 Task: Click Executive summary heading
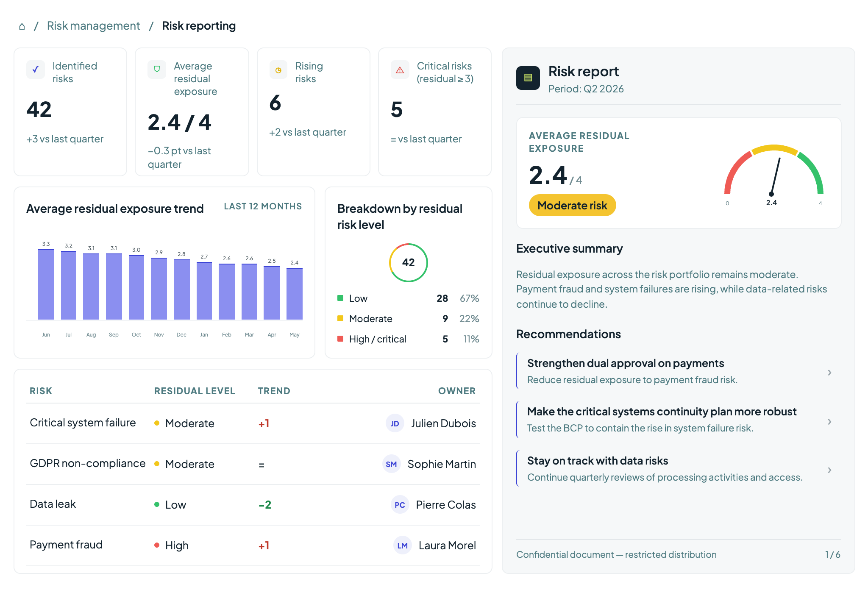(x=569, y=248)
